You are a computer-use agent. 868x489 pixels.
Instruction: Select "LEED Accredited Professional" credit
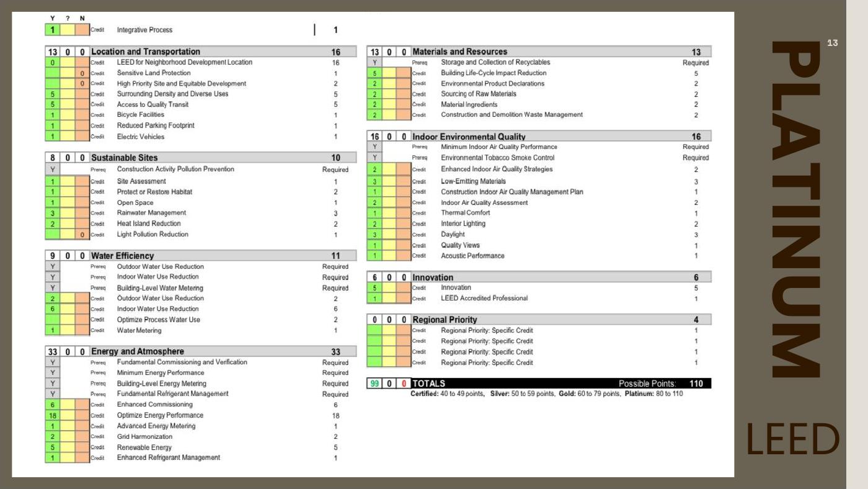coord(484,298)
